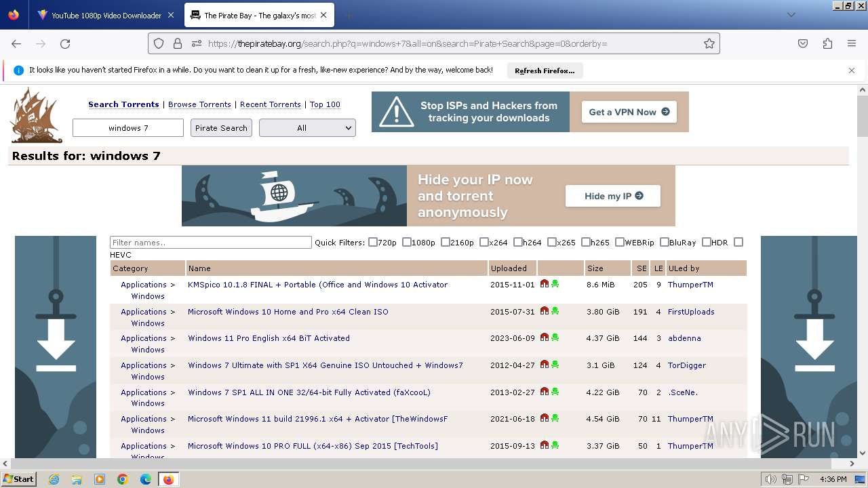Click the Pirate Bay ship logo
The image size is (868, 488).
coord(36,115)
